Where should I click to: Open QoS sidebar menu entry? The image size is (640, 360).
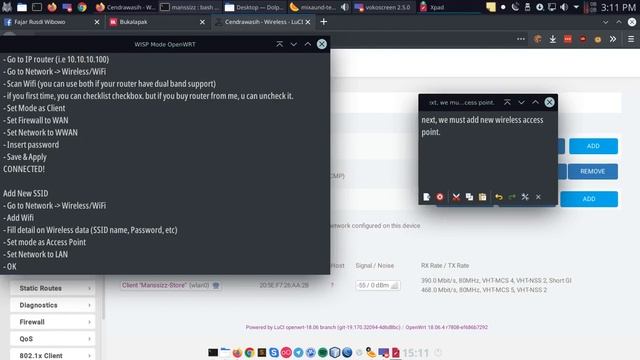tap(53, 339)
